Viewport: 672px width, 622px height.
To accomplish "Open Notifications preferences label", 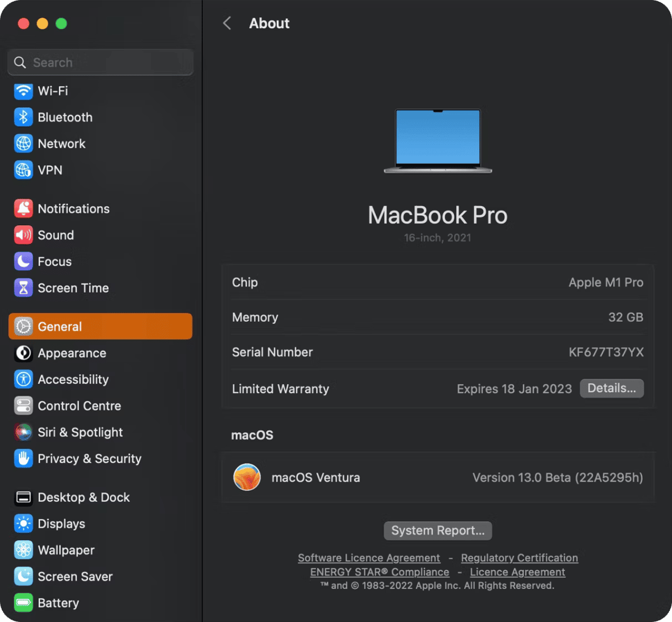I will pos(73,208).
